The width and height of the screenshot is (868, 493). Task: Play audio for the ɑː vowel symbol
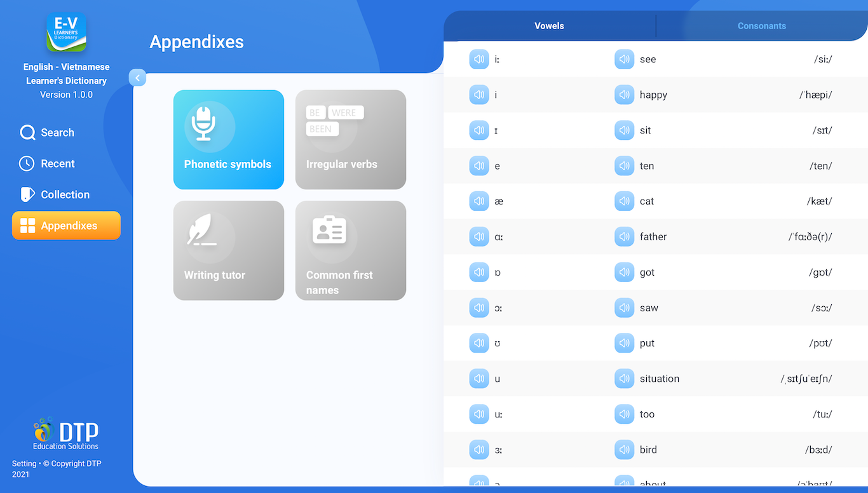(479, 237)
